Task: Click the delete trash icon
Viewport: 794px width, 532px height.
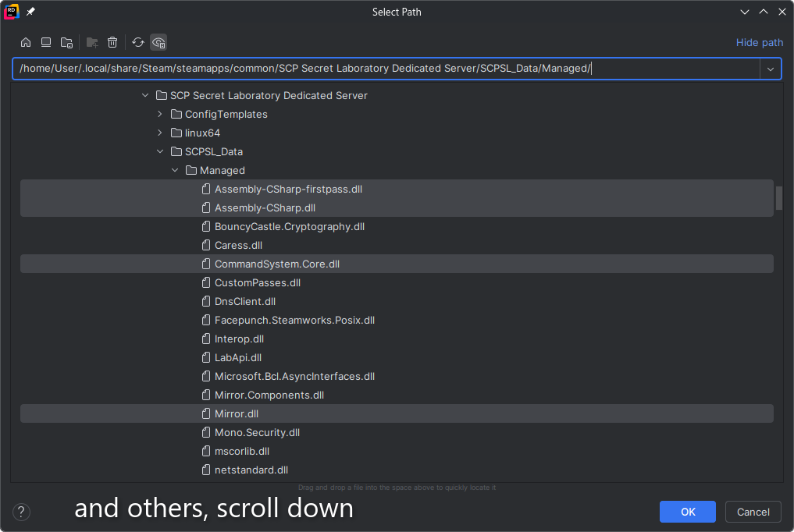Action: pos(112,42)
